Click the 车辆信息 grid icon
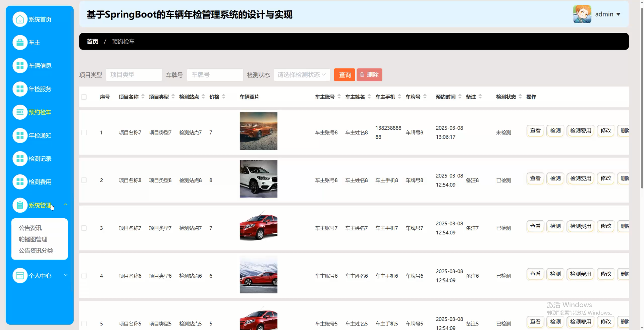 tap(20, 66)
